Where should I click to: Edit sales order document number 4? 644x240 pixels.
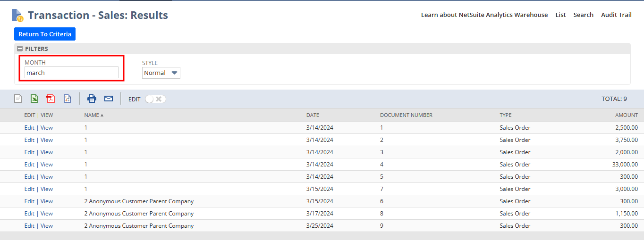coord(29,165)
